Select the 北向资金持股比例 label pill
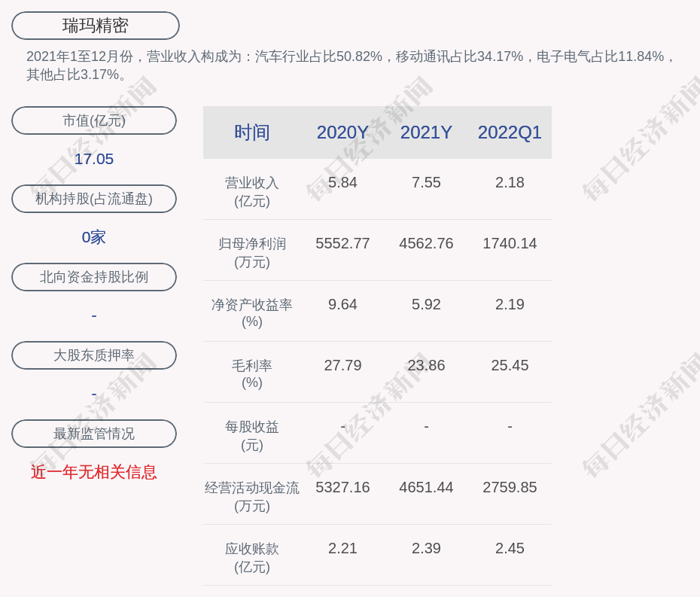Screen dimensions: 700x597 click(x=94, y=277)
